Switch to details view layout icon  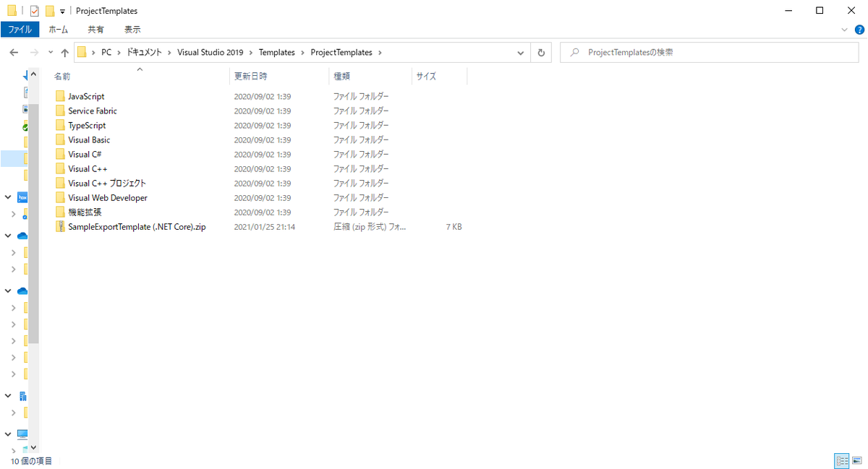pyautogui.click(x=842, y=460)
